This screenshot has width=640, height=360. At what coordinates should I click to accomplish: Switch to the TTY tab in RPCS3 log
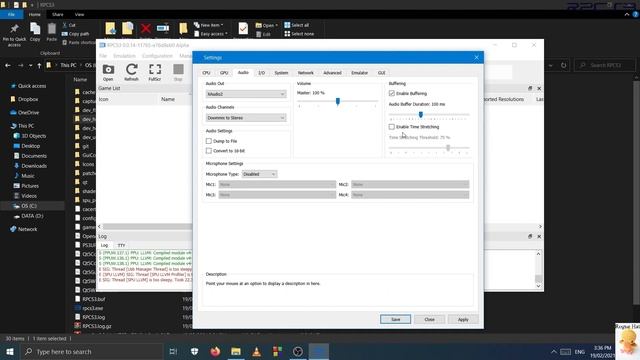tap(121, 245)
